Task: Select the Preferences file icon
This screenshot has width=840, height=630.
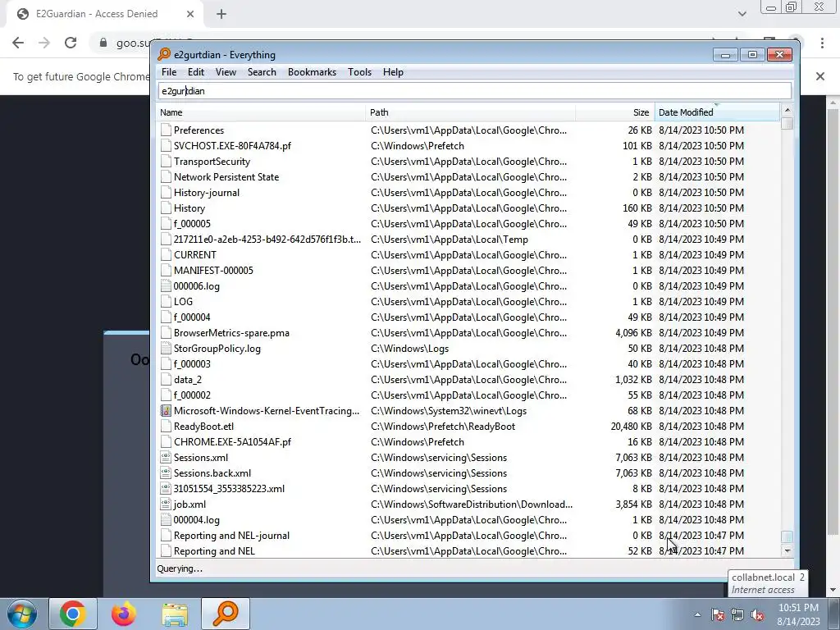Action: tap(166, 130)
